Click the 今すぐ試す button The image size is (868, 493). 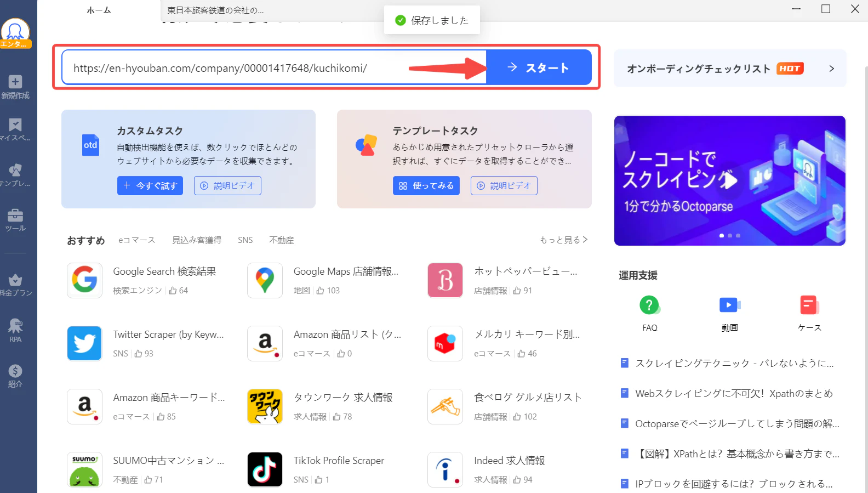pos(150,185)
